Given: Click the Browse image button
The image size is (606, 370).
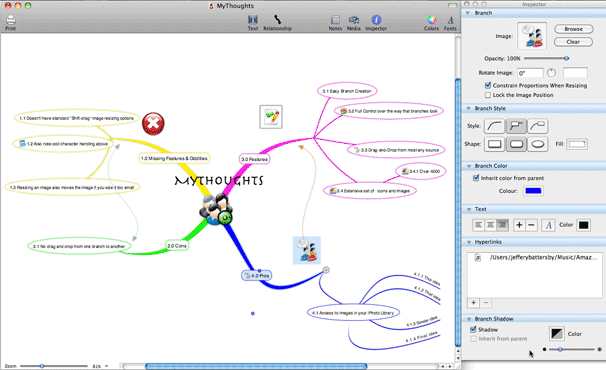Looking at the screenshot, I should click(x=574, y=29).
